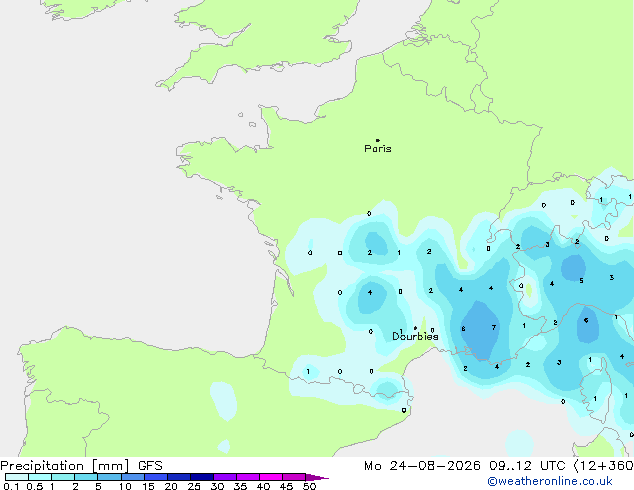Click the '0.5' legend scale label

click(x=35, y=486)
